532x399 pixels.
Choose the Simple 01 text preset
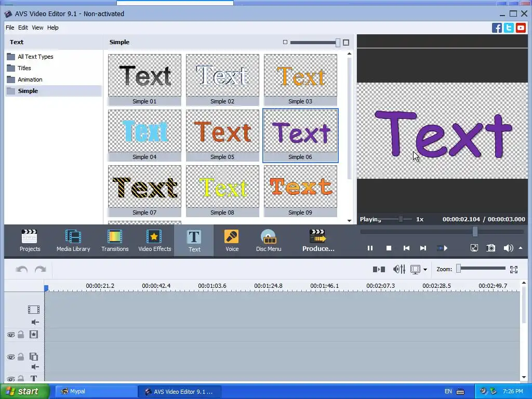pos(144,79)
